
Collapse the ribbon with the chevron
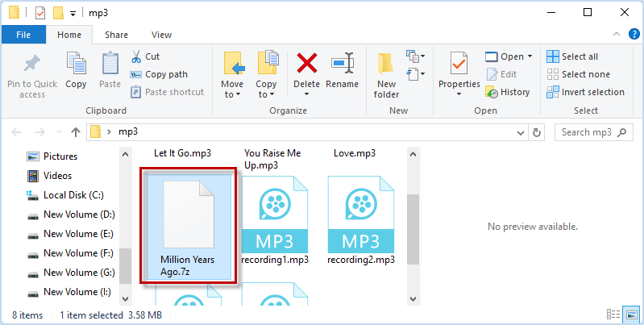click(617, 35)
